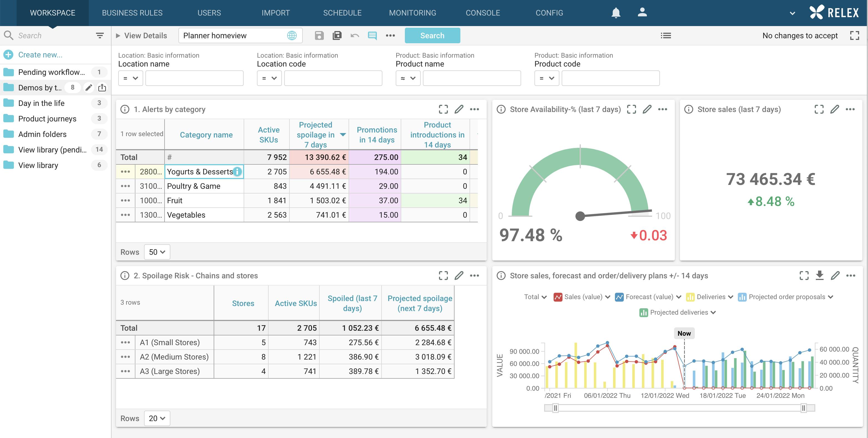Open Product name operator dropdown
The height and width of the screenshot is (438, 868).
(x=408, y=78)
